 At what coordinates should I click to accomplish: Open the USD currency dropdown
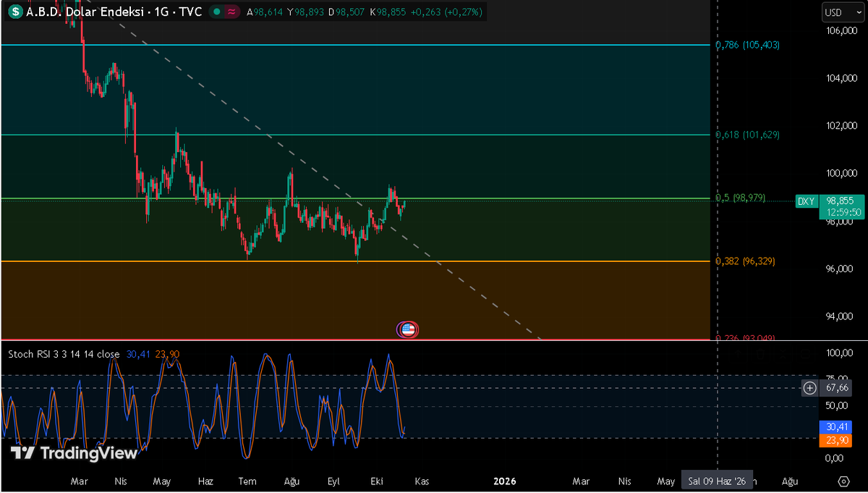tap(841, 12)
